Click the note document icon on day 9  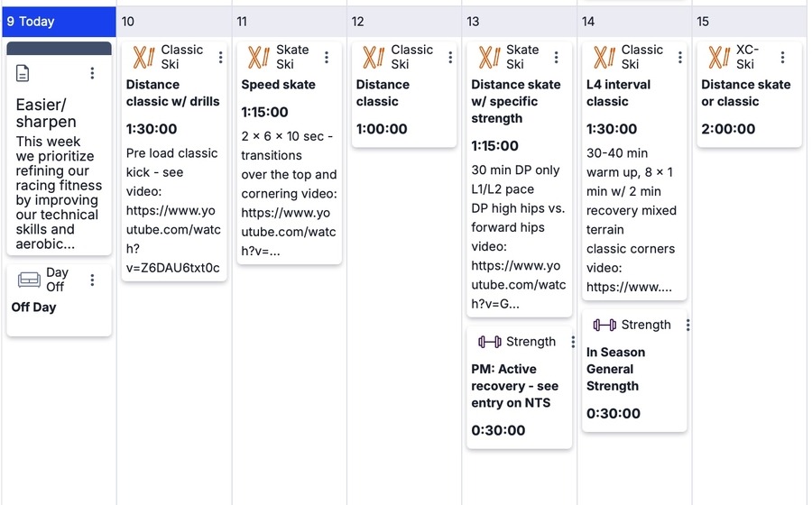(23, 73)
